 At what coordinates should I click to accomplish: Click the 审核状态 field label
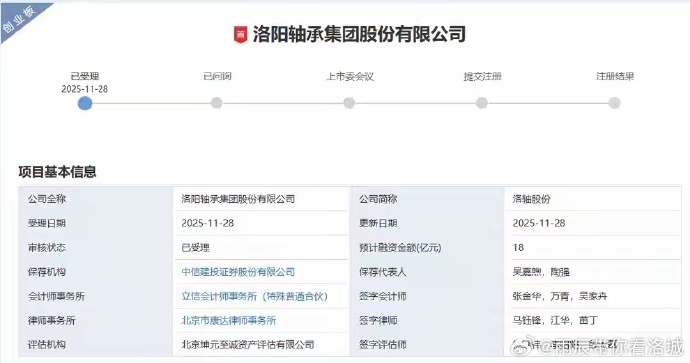47,248
